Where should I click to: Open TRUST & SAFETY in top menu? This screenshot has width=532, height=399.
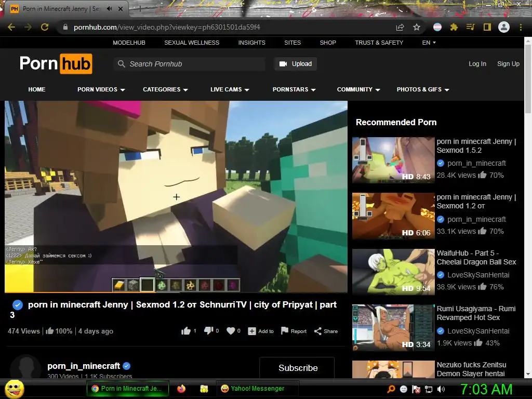[379, 43]
